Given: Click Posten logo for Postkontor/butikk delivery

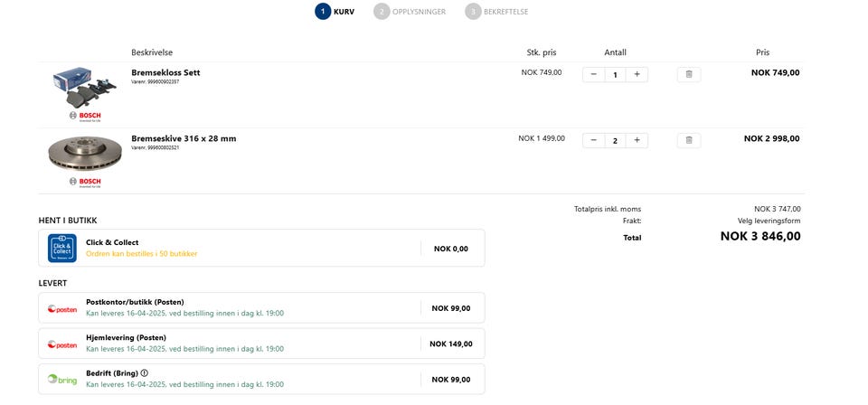Looking at the screenshot, I should pos(62,308).
